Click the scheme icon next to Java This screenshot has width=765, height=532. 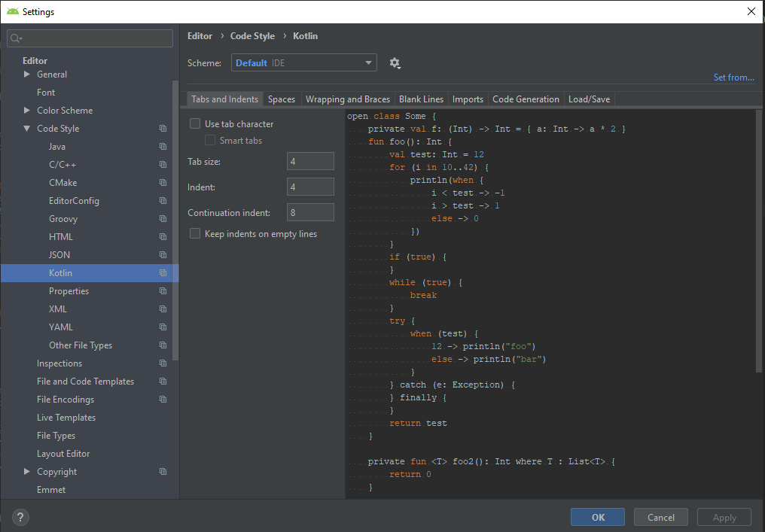click(163, 146)
